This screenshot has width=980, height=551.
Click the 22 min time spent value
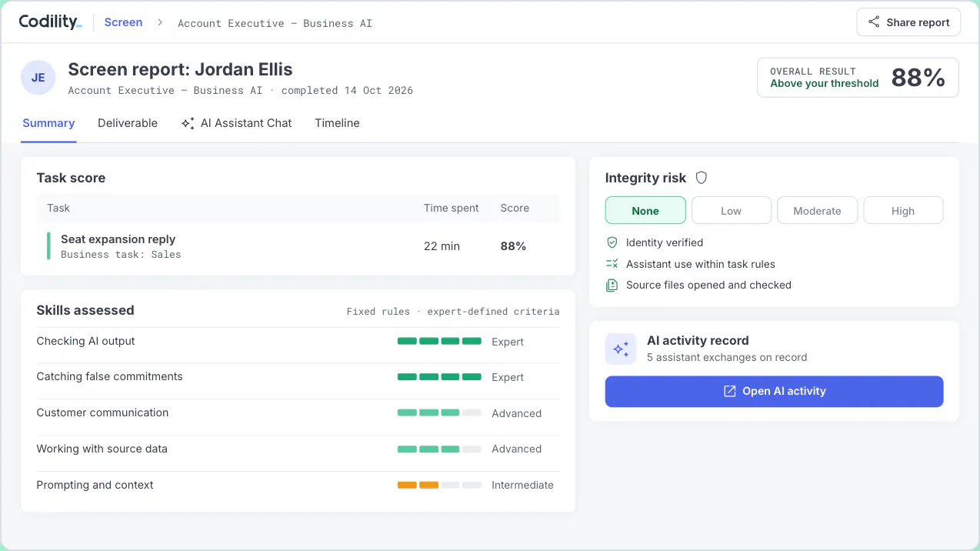click(442, 246)
